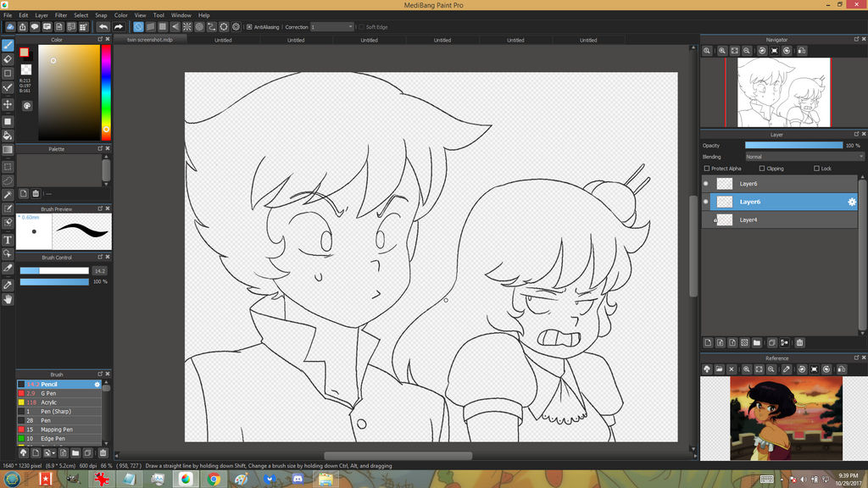This screenshot has height=488, width=868.
Task: Click the layer Opacity slider
Action: point(793,145)
